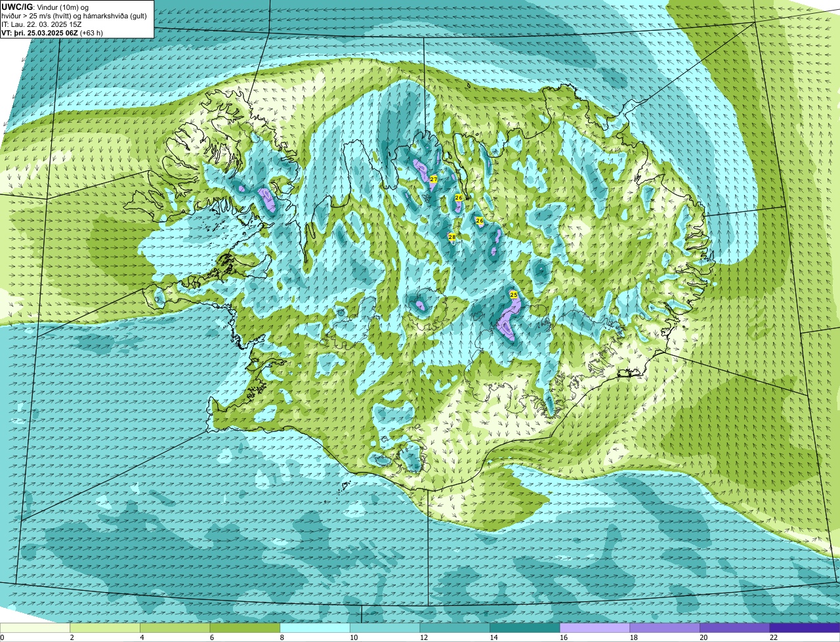This screenshot has height=642, width=840.
Task: Select the olive green 6–8 m/s swatch
Action: click(x=245, y=628)
